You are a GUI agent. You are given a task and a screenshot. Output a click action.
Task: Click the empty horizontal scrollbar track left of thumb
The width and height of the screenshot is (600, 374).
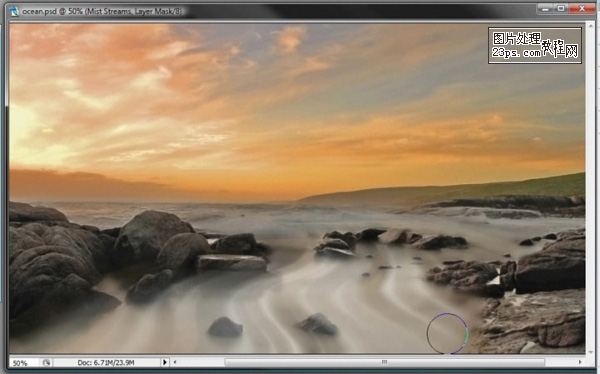pos(202,362)
